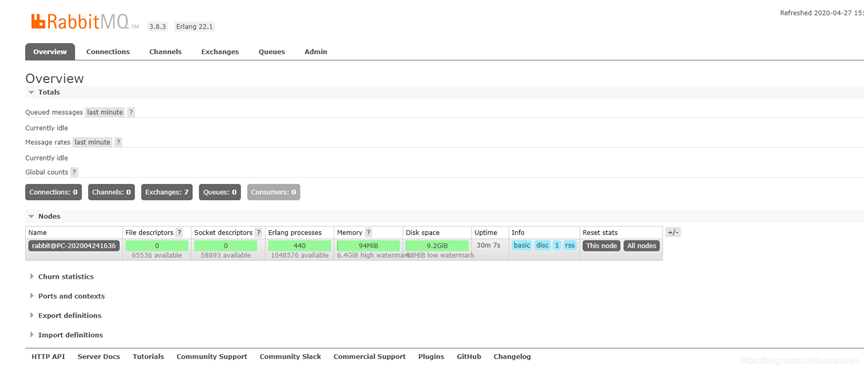Screen dimensions: 864x370
Task: Switch to the Admin tab
Action: point(316,52)
